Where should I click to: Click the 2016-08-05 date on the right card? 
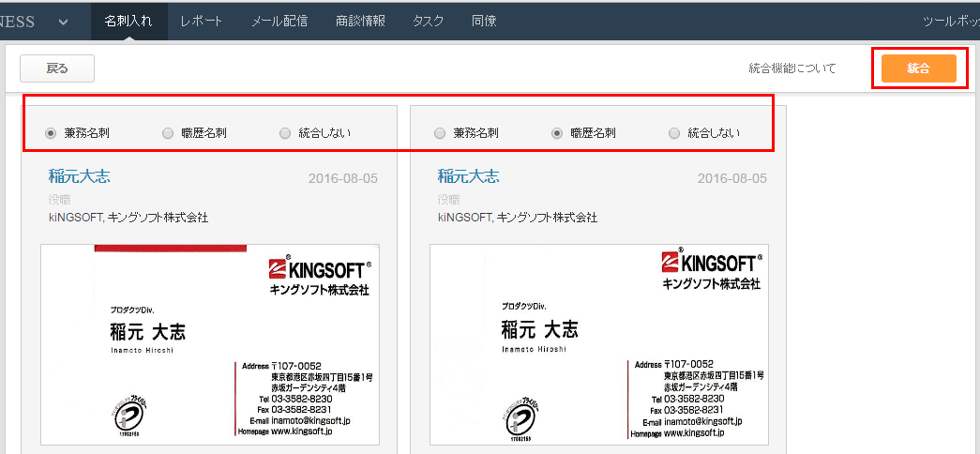[732, 179]
